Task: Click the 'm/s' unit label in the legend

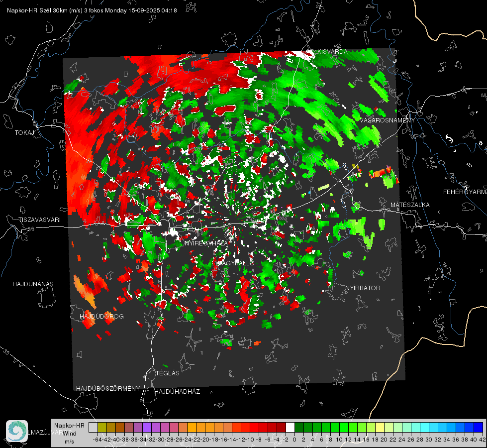Action: click(69, 442)
